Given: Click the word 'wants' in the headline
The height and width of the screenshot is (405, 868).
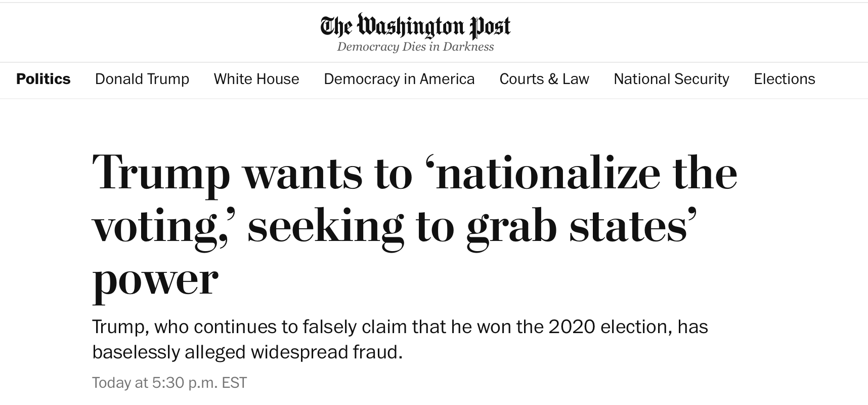Looking at the screenshot, I should pyautogui.click(x=302, y=173).
